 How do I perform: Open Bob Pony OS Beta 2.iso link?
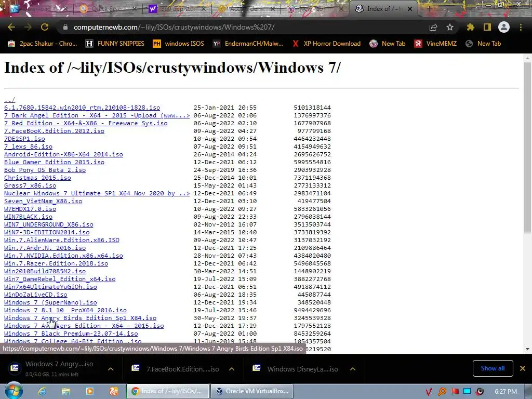pyautogui.click(x=45, y=170)
